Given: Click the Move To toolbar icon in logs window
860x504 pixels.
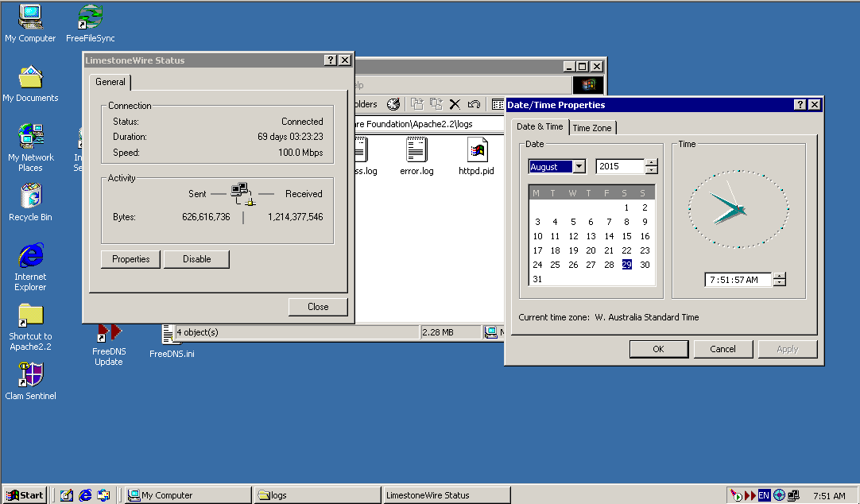Looking at the screenshot, I should (417, 104).
